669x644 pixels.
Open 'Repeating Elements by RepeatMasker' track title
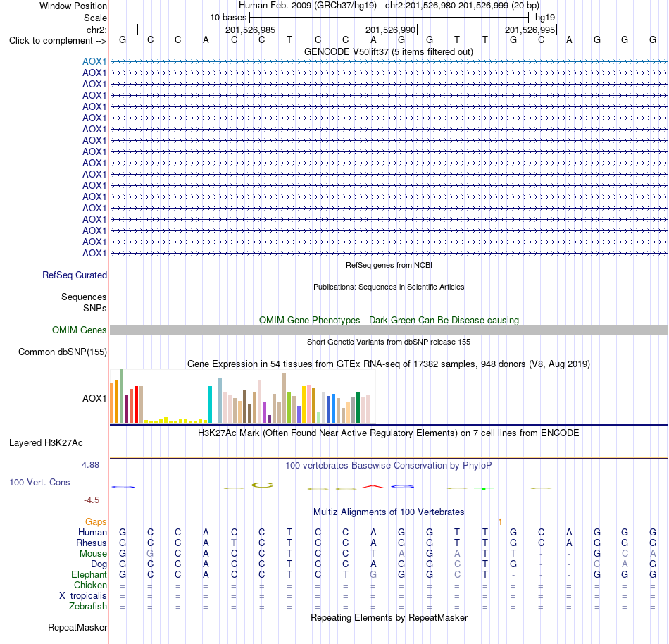(389, 617)
